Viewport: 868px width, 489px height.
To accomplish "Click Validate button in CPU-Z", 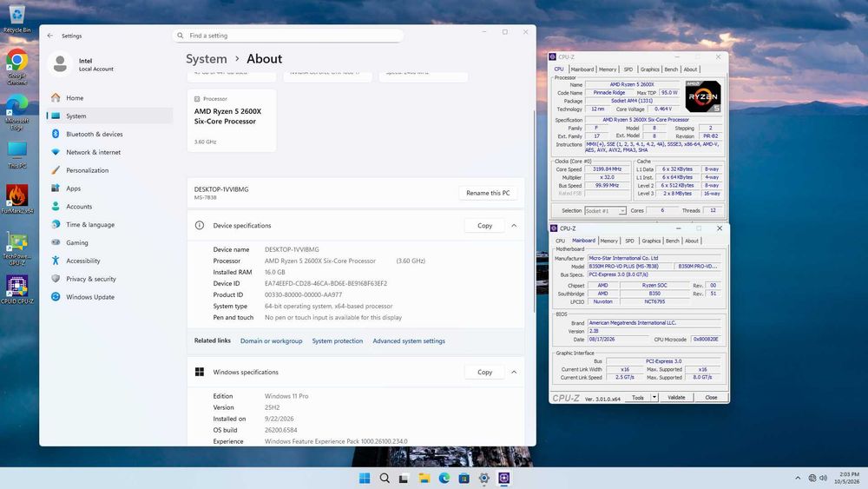I will [x=676, y=398].
